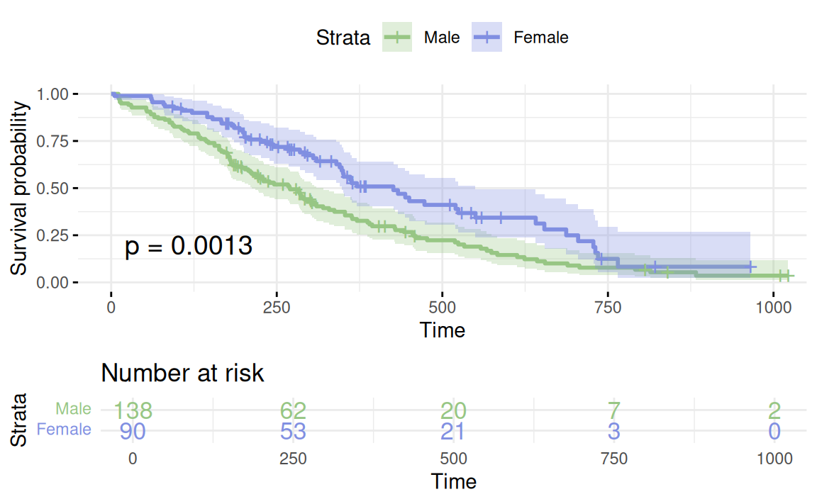Click the p = 0.0013 annotation

point(189,246)
